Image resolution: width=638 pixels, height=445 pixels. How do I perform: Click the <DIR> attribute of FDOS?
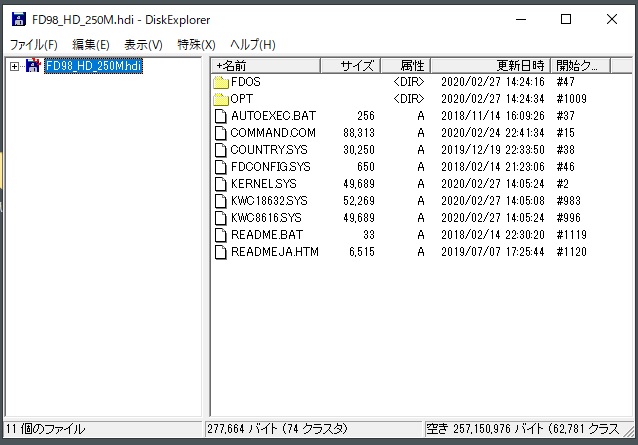tap(409, 82)
